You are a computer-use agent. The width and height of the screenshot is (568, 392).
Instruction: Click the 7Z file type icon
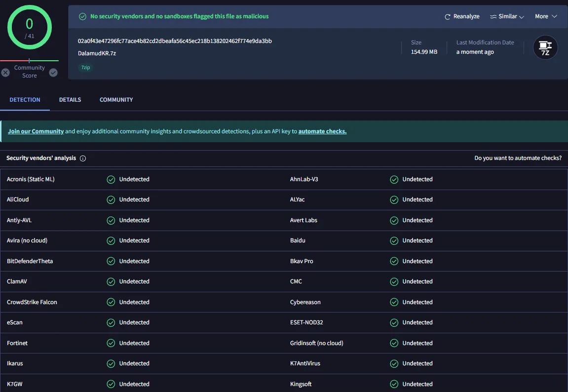pos(545,47)
